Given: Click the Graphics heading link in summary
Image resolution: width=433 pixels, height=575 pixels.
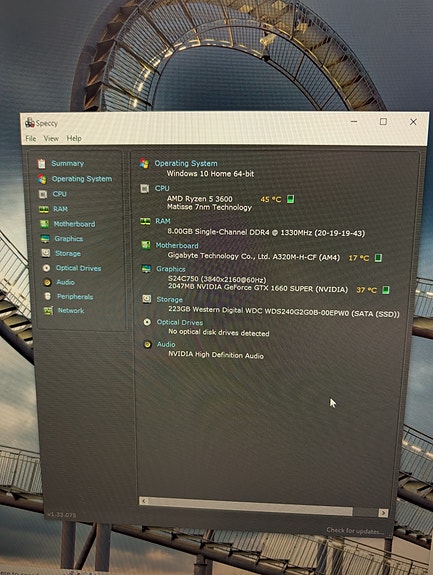Looking at the screenshot, I should (171, 269).
